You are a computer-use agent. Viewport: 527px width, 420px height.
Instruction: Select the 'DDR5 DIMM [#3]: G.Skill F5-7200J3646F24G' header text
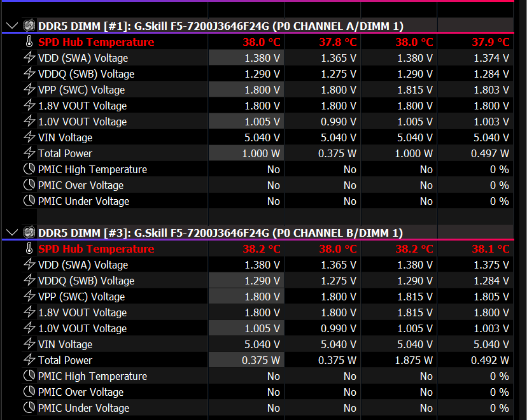pyautogui.click(x=153, y=233)
